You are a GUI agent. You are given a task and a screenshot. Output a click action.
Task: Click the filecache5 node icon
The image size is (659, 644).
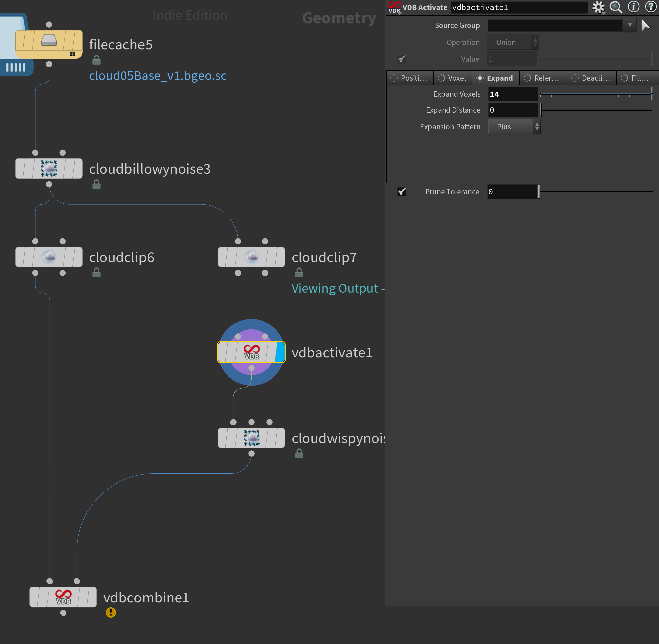click(49, 44)
